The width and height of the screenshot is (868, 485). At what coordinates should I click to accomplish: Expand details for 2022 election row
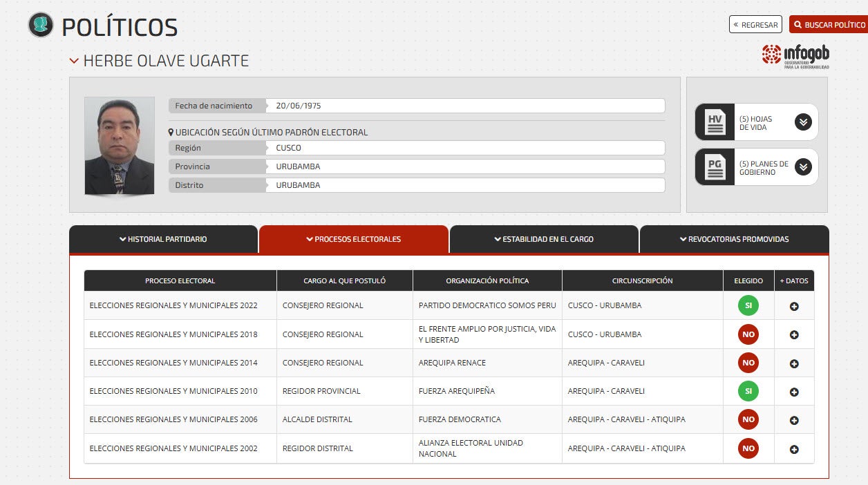pyautogui.click(x=794, y=306)
